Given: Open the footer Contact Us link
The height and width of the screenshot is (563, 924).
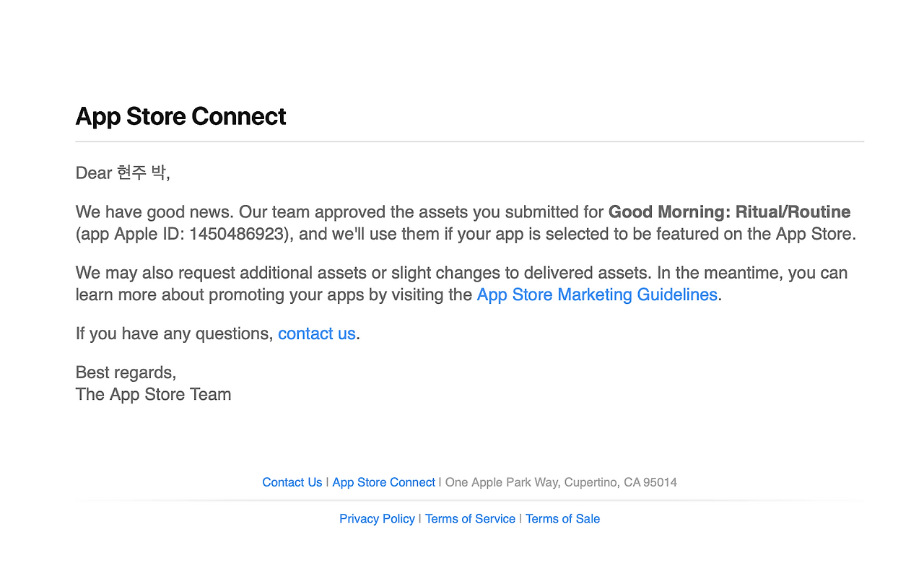Looking at the screenshot, I should (292, 482).
